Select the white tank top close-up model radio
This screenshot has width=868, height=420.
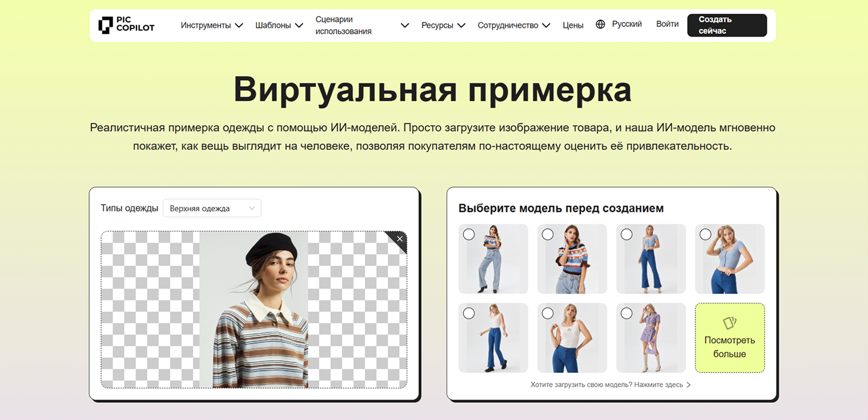[x=548, y=313]
